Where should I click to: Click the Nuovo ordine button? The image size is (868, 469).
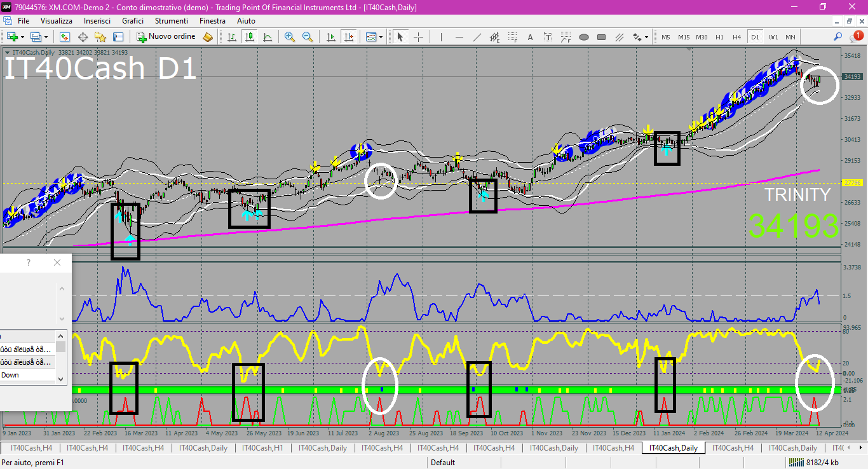(166, 37)
